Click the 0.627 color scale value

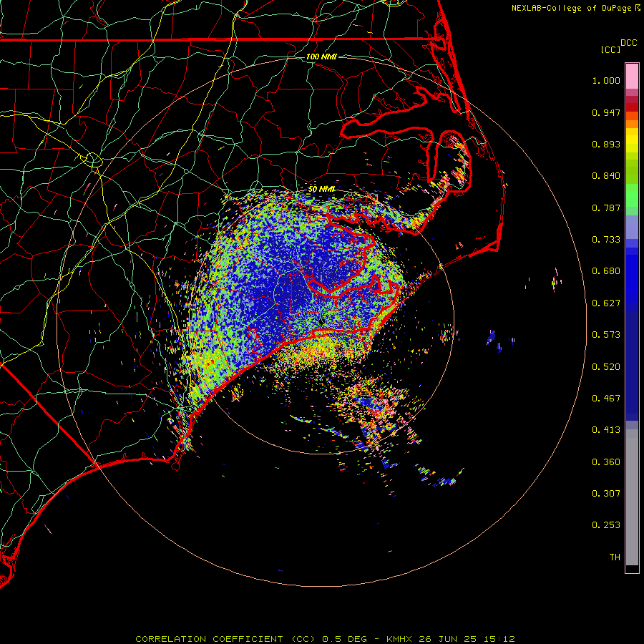(x=606, y=303)
